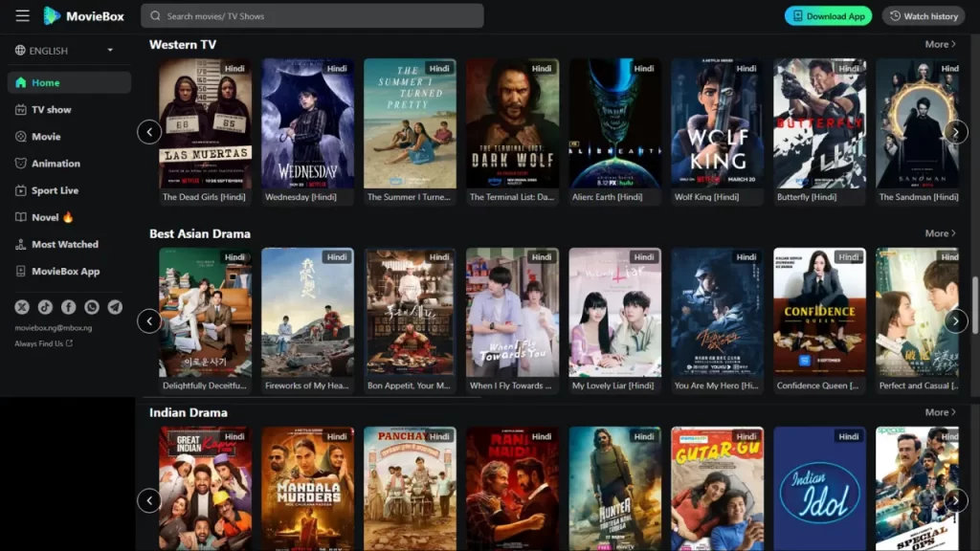The height and width of the screenshot is (551, 980).
Task: Click 'Perfect and Casual' title text
Action: click(918, 386)
